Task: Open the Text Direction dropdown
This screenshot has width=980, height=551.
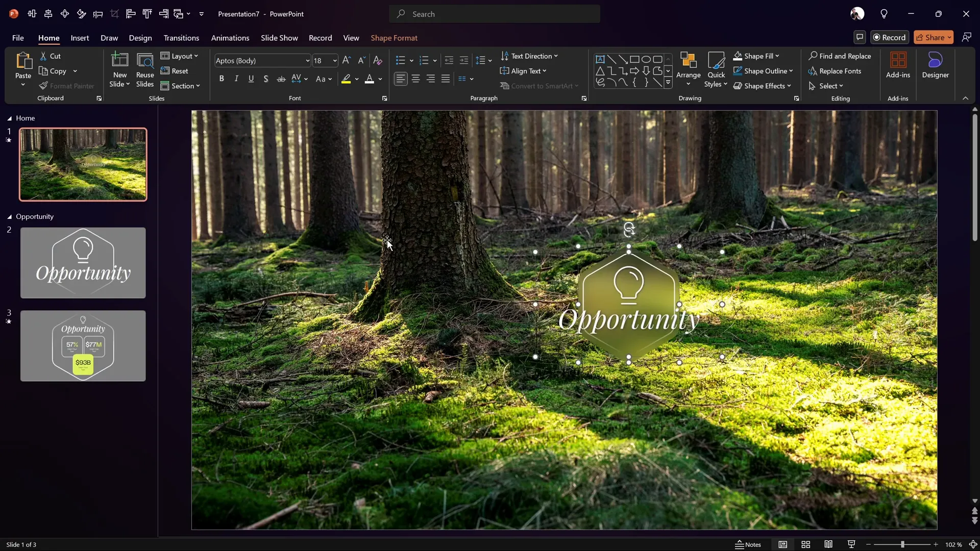Action: (529, 56)
